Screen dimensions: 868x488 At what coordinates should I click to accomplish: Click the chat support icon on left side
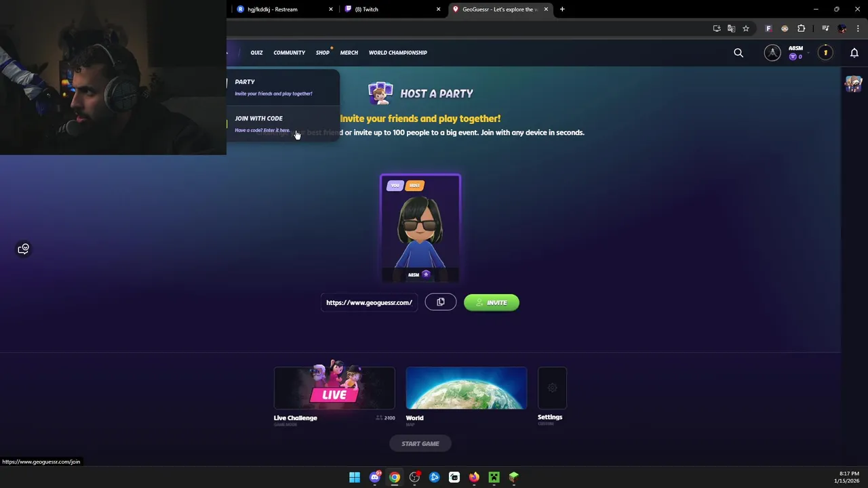(x=24, y=249)
